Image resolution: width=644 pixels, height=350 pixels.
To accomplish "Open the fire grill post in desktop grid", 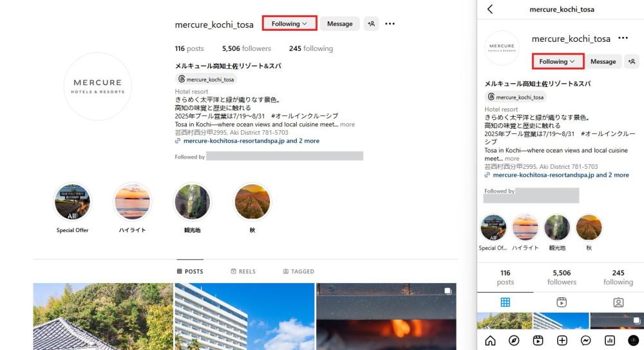I will point(386,316).
